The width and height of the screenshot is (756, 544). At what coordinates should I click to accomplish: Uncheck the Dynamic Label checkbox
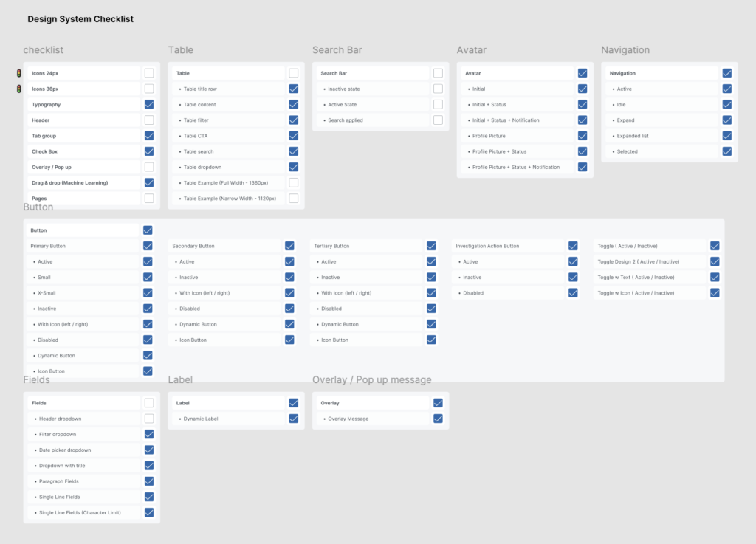point(294,419)
